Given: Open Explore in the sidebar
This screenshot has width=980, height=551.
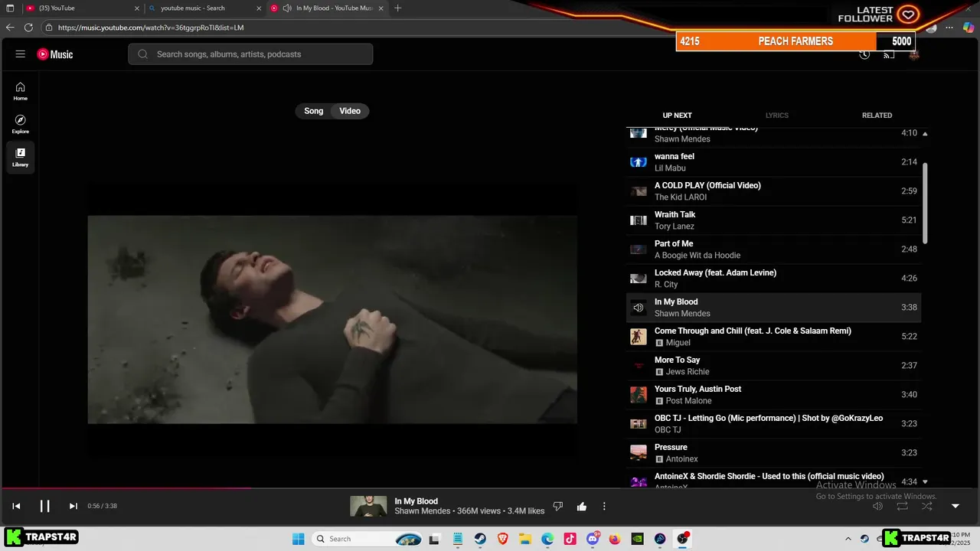Looking at the screenshot, I should pyautogui.click(x=21, y=124).
